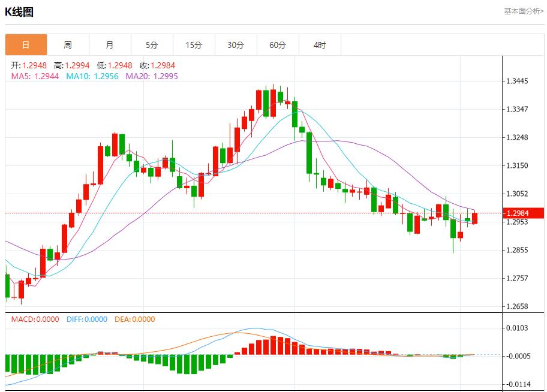
Task: Click the K线图 heading
Action: (x=19, y=11)
